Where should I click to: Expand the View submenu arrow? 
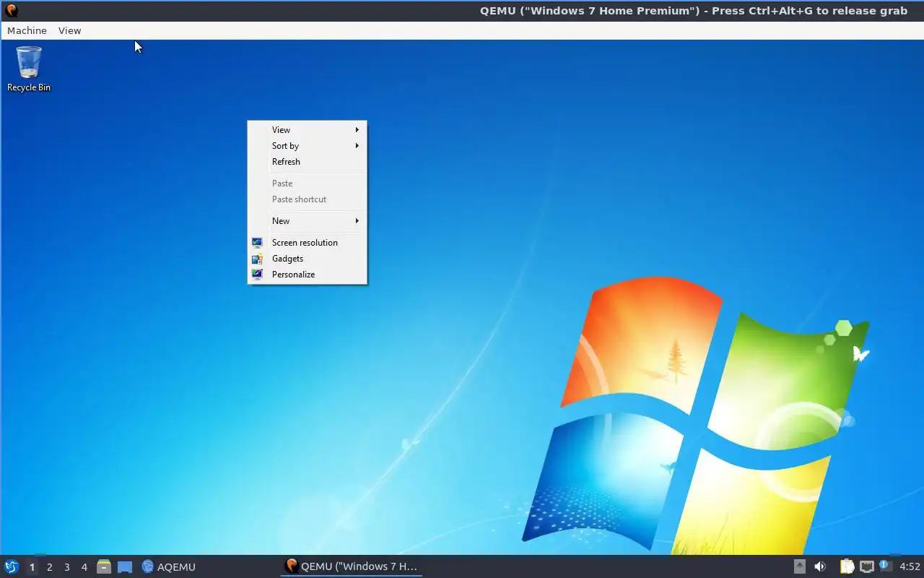[x=357, y=130]
